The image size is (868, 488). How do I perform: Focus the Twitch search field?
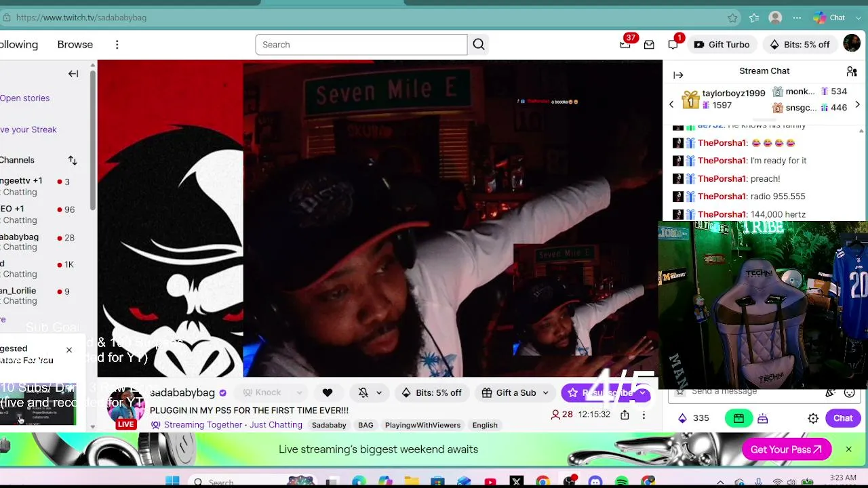coord(361,45)
